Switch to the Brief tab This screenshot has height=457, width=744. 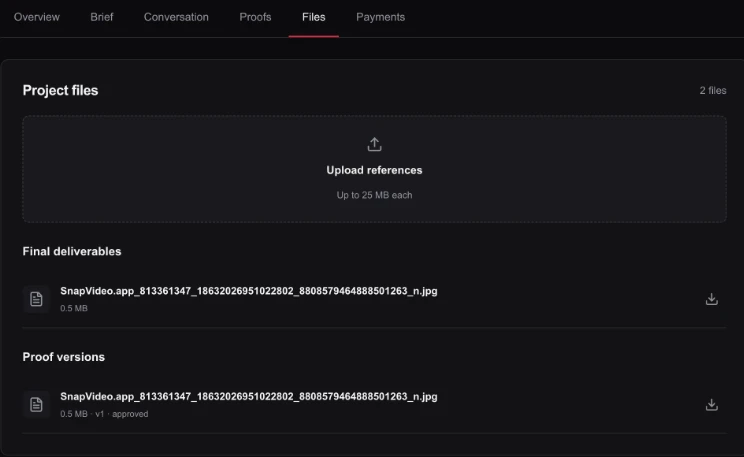[x=102, y=17]
